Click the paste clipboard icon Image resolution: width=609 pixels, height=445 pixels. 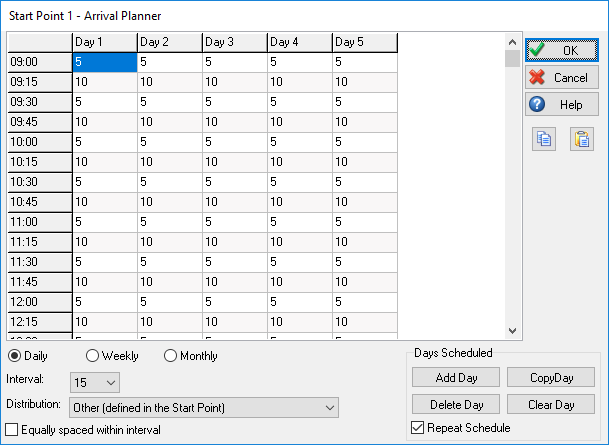click(582, 139)
